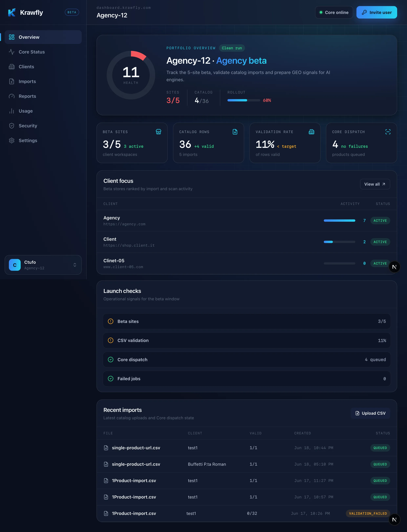407x532 pixels.
Task: Open the Core Status menu item
Action: click(x=43, y=52)
